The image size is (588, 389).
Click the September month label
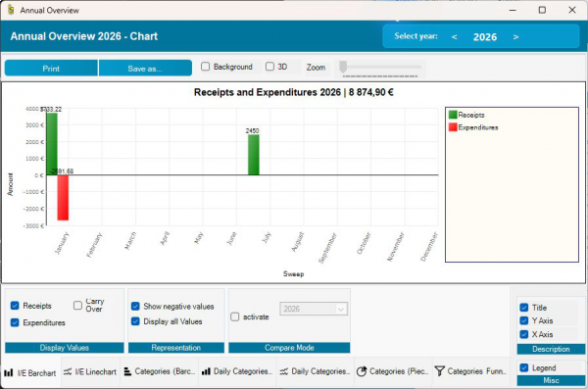pyautogui.click(x=327, y=248)
